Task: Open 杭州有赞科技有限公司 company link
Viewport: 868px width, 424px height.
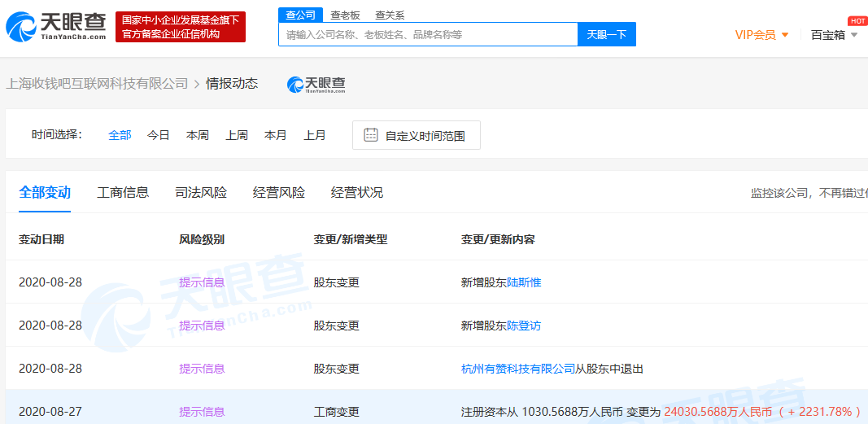Action: click(518, 369)
